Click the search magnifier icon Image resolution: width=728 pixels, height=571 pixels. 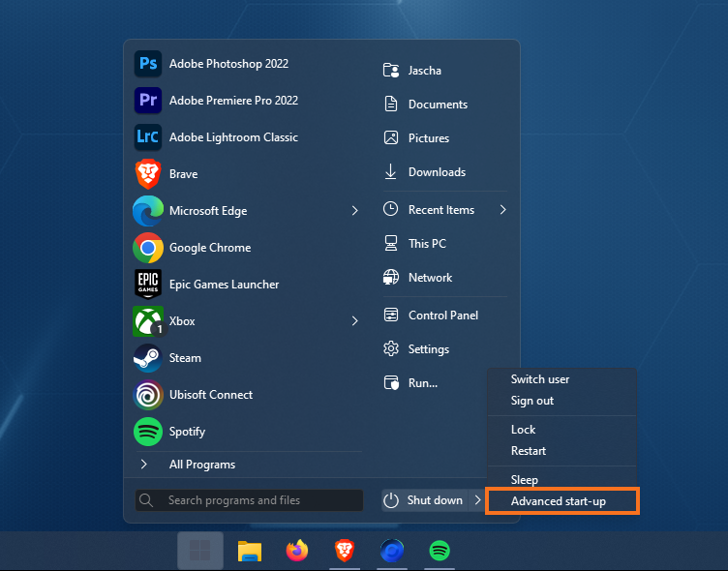(146, 500)
